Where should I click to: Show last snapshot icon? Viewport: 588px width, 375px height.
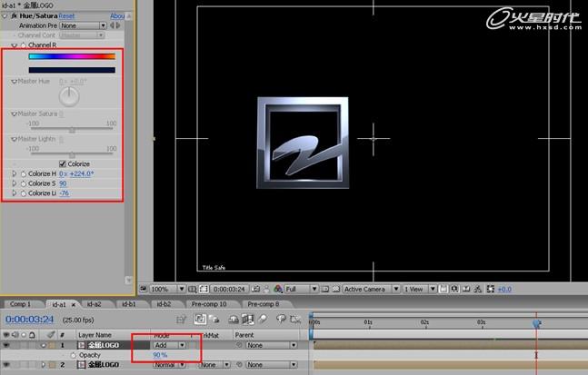tap(266, 289)
